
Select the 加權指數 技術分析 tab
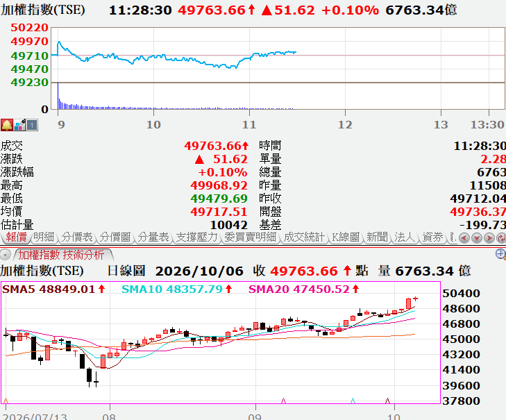click(61, 255)
